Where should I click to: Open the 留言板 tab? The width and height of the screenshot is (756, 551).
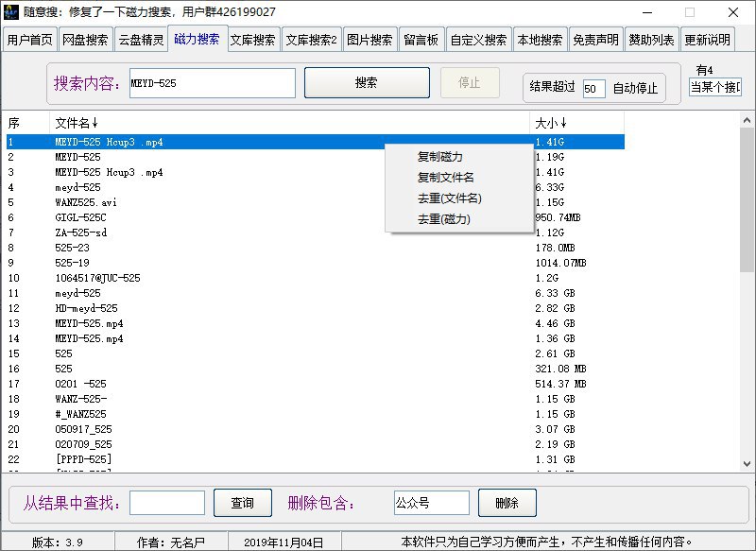pos(421,40)
